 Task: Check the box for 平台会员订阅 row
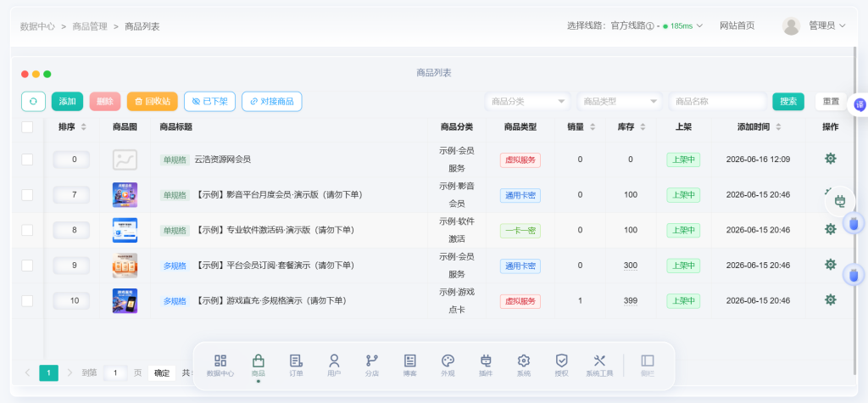(x=27, y=266)
